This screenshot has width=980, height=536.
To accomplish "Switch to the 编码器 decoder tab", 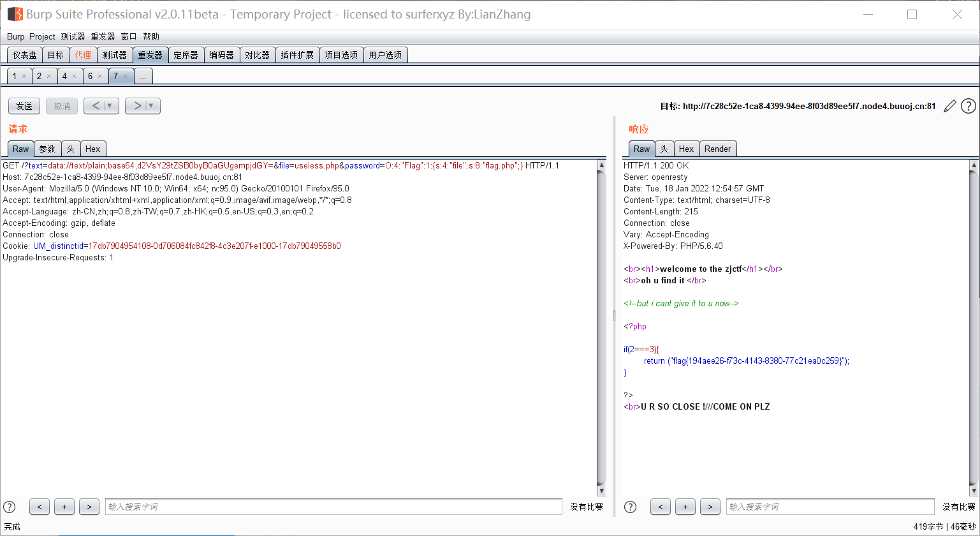I will [222, 55].
